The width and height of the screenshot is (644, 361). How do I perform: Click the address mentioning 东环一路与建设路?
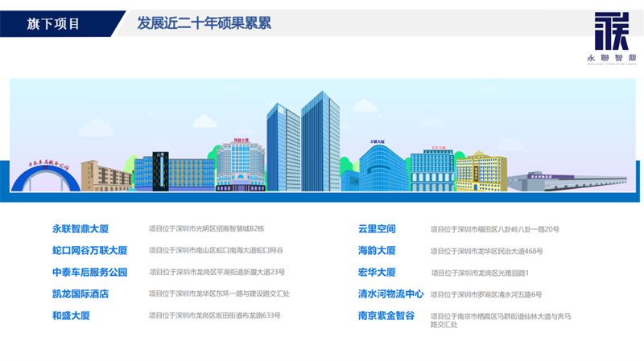point(219,293)
